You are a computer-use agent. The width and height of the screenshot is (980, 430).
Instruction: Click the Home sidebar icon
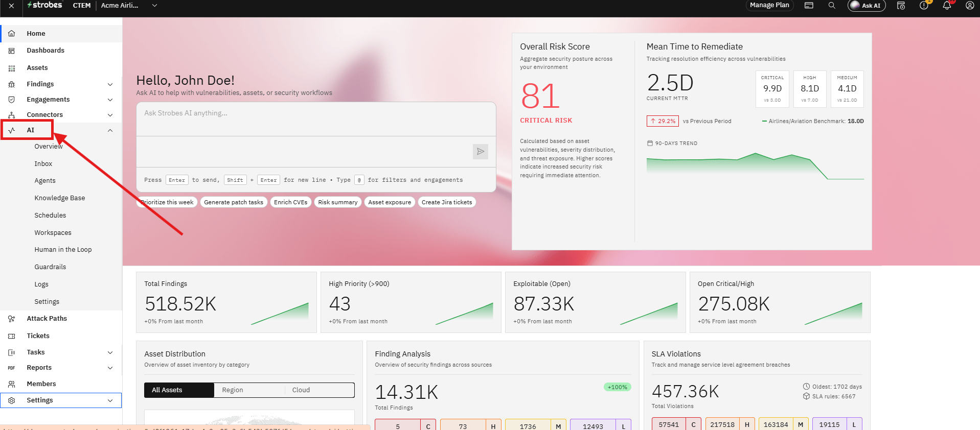point(11,33)
